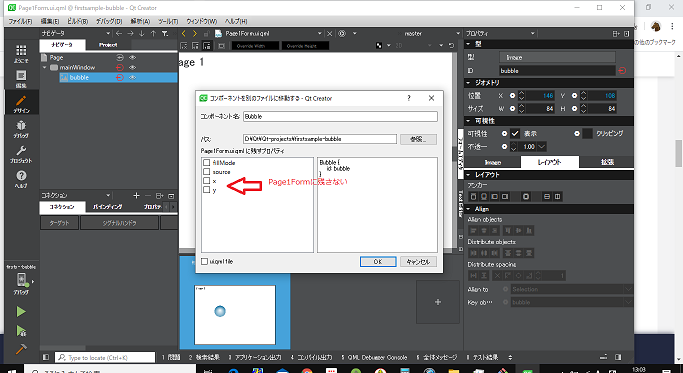683x373 pixels.
Task: Open the Tools menu
Action: click(x=168, y=21)
